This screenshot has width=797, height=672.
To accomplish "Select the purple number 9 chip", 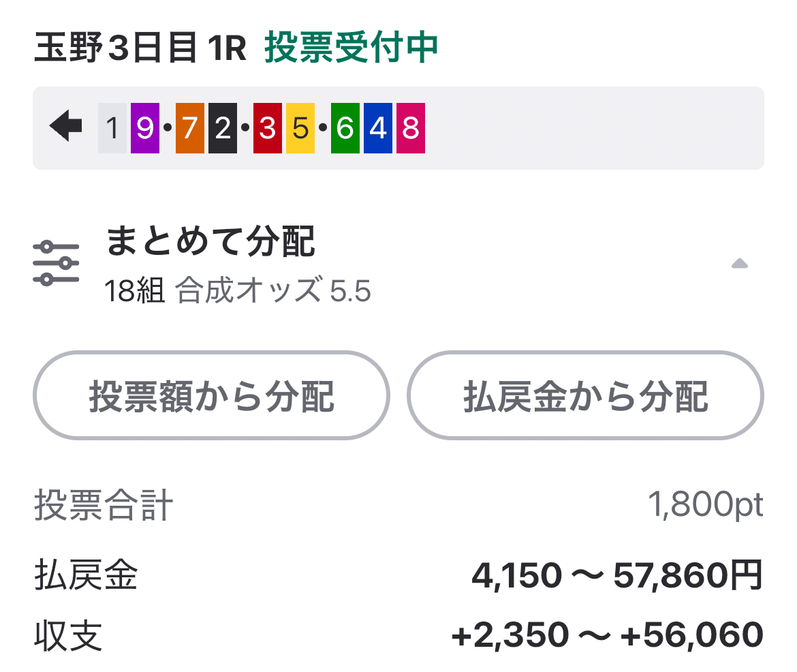I will (144, 127).
